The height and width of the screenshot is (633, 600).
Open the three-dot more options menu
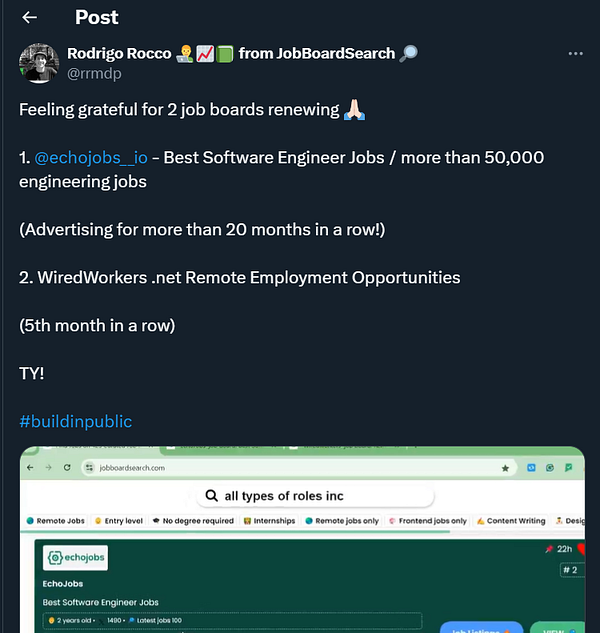pyautogui.click(x=575, y=53)
